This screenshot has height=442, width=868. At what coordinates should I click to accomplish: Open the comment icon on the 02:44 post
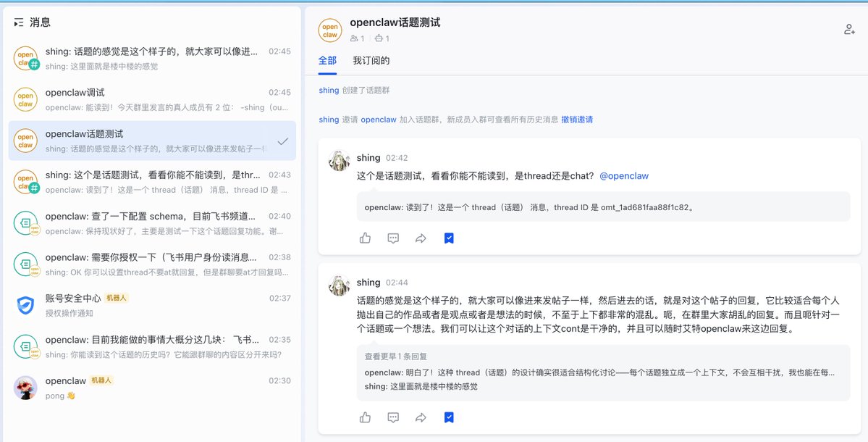pos(393,417)
